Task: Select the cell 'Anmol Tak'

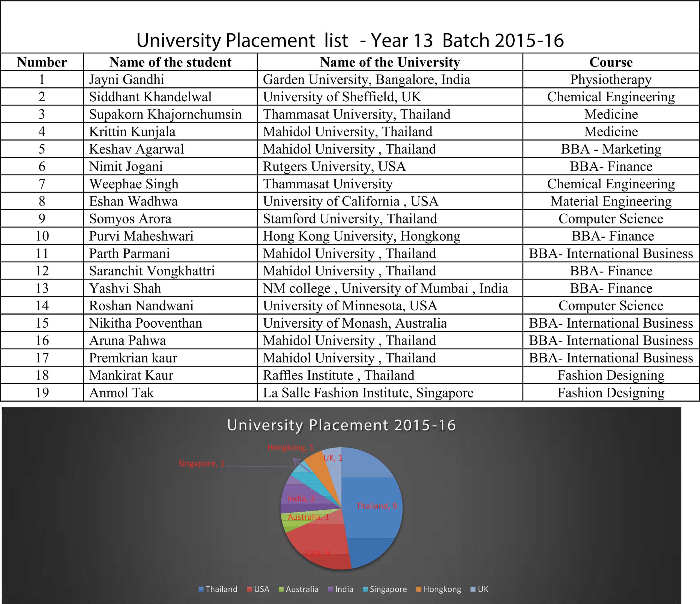Action: 170,393
